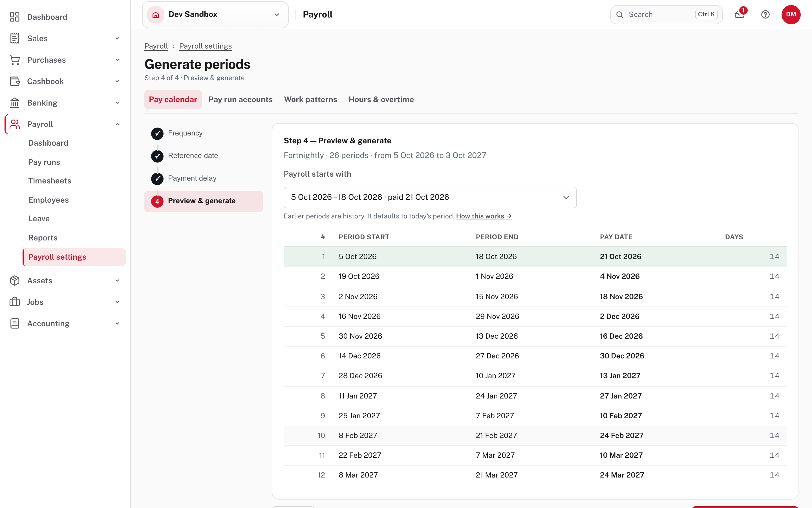Expand the Cashbook menu chevron
This screenshot has width=812, height=508.
117,81
